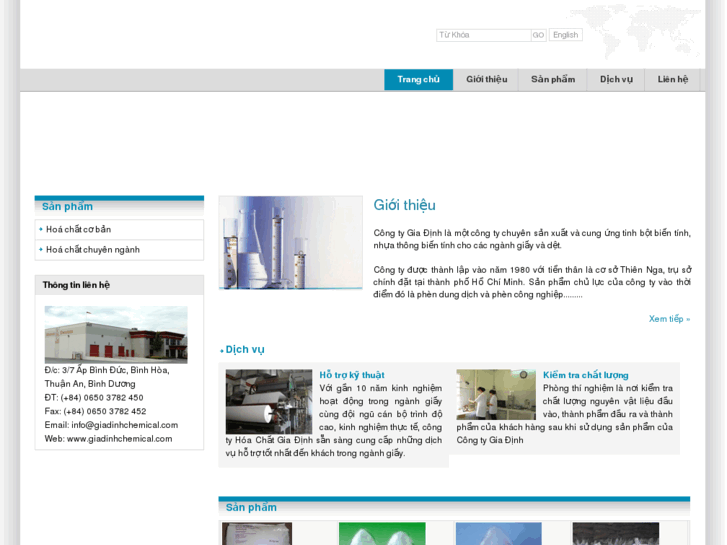Open the Hỗ trợ kỹ thuật link
This screenshot has width=727, height=545.
tap(352, 375)
